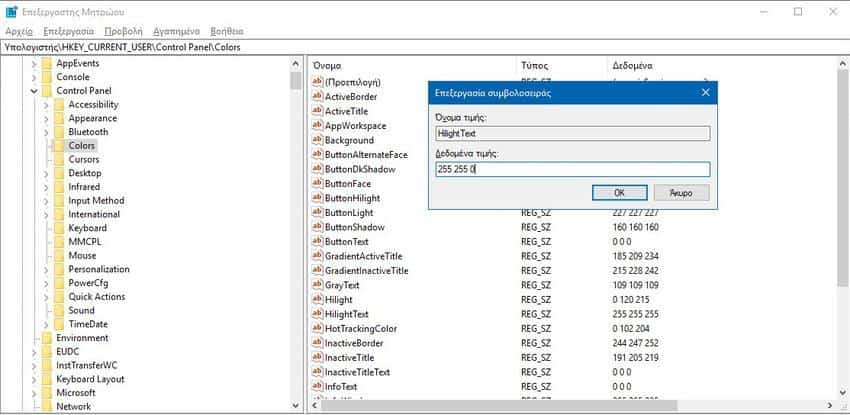Expand the Input Method tree node

pos(47,201)
